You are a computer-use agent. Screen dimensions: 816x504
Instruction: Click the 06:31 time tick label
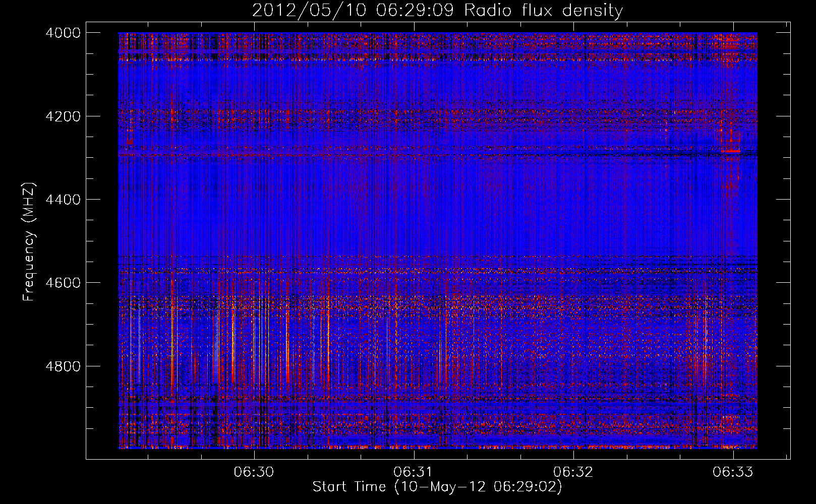pyautogui.click(x=414, y=472)
